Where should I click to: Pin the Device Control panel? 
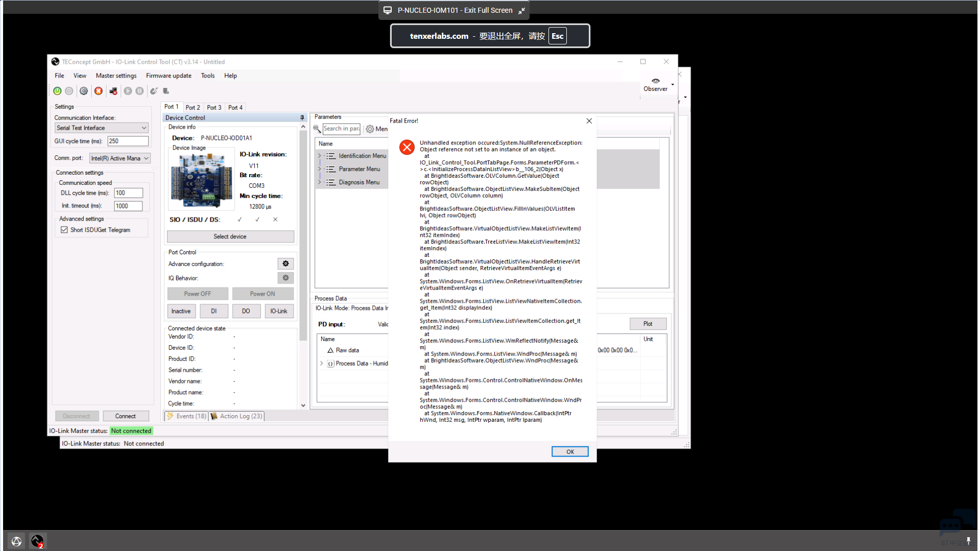(302, 118)
